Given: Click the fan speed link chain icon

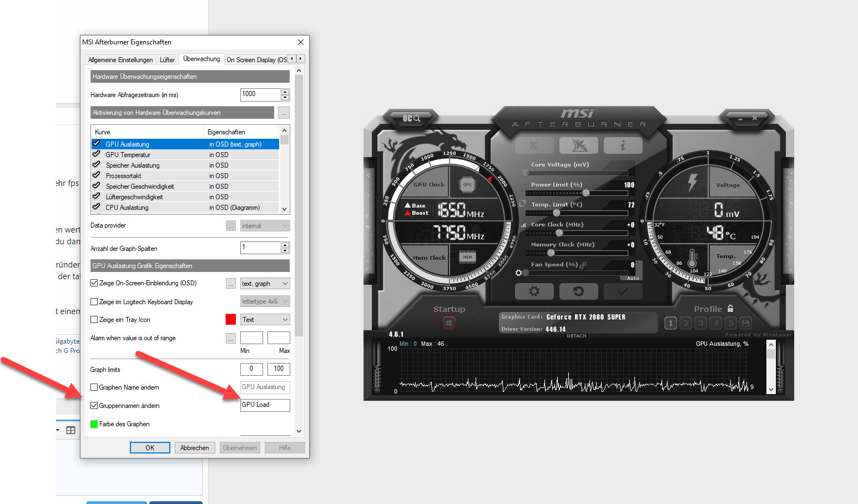Looking at the screenshot, I should tap(583, 265).
